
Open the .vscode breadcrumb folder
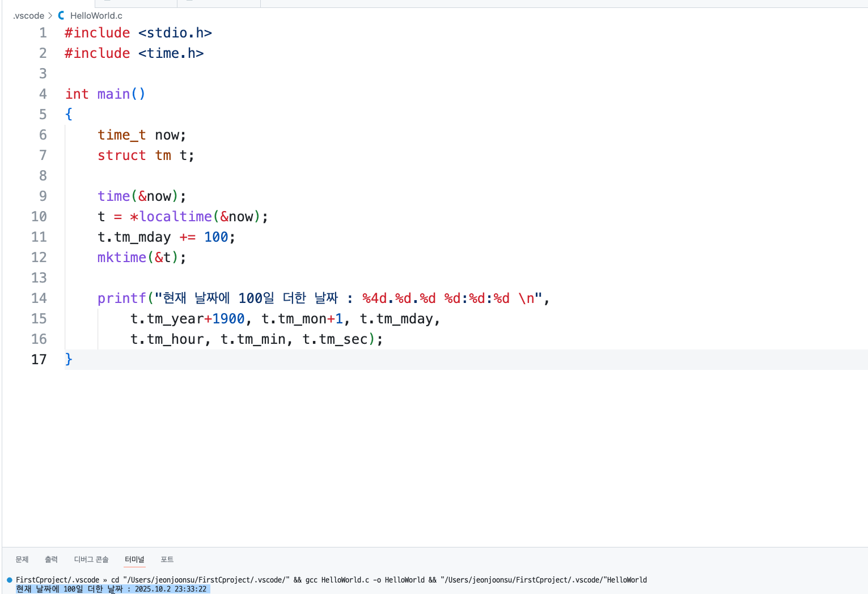(28, 15)
